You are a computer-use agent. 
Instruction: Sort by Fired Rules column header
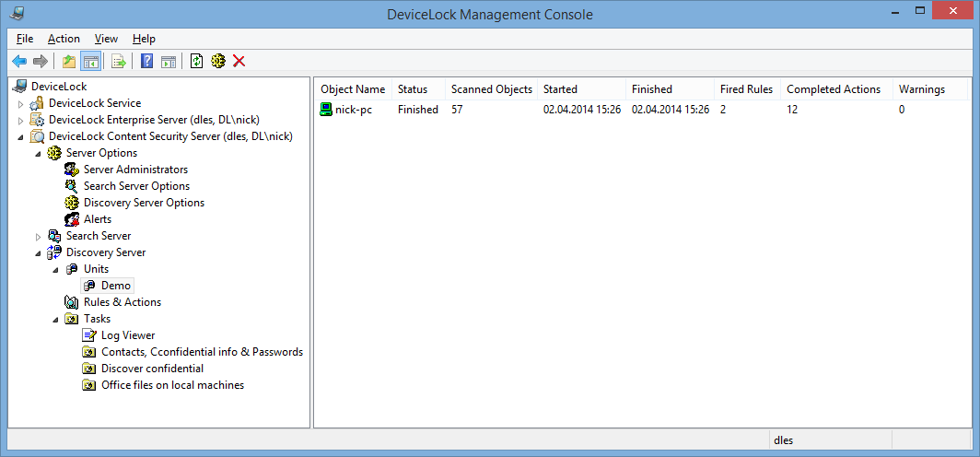point(748,89)
